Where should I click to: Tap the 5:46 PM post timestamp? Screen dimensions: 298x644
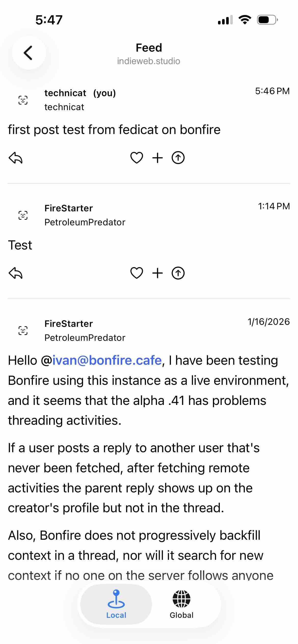click(272, 91)
